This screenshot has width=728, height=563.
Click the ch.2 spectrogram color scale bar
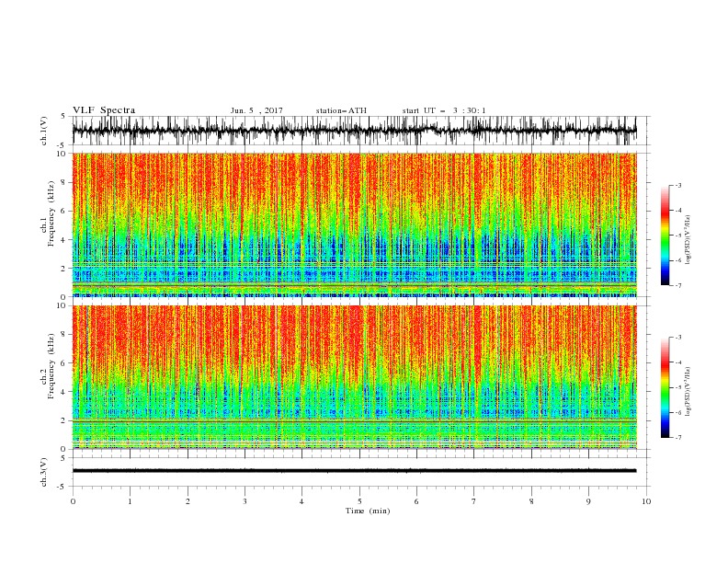(665, 387)
